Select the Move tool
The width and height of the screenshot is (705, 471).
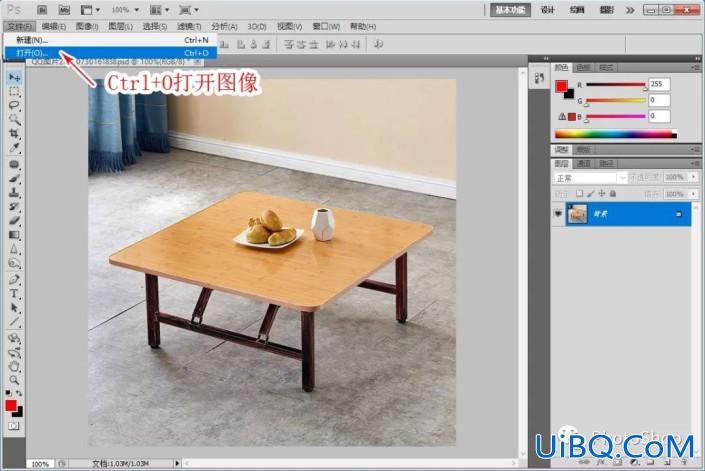(x=14, y=77)
